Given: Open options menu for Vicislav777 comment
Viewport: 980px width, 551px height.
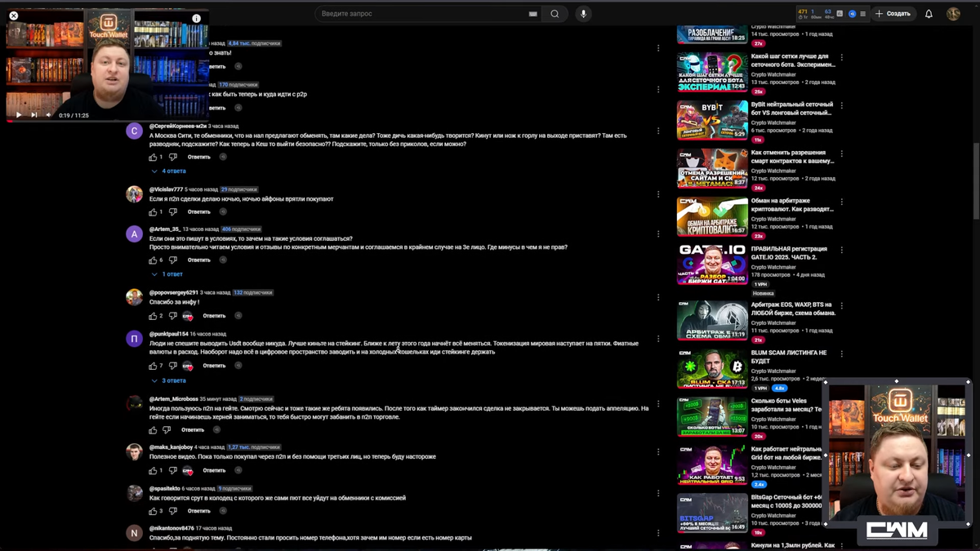Looking at the screenshot, I should (658, 193).
